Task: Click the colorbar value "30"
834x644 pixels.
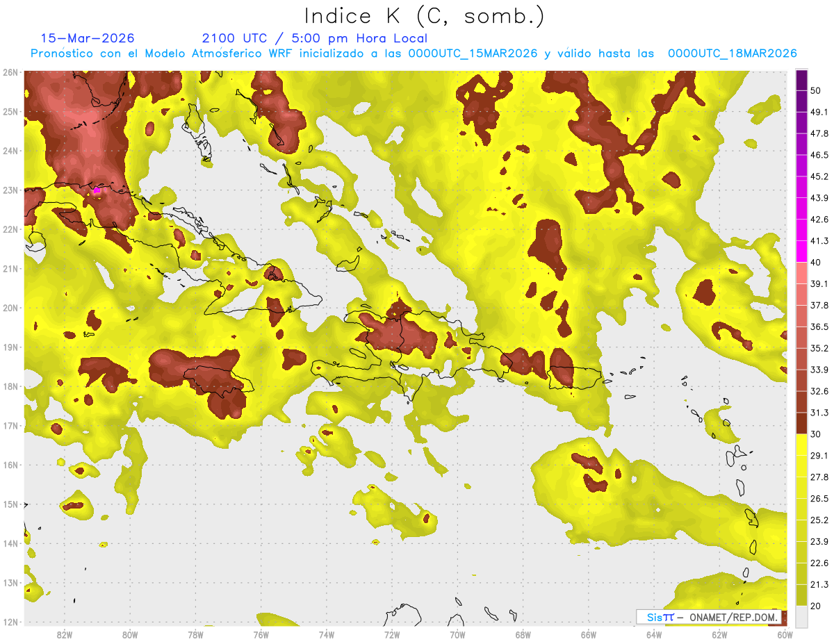Action: point(816,434)
